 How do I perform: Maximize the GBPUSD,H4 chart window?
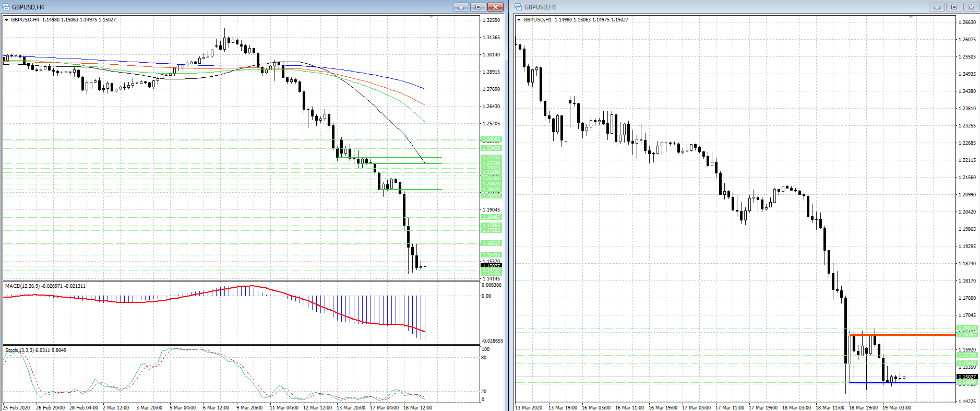(478, 7)
